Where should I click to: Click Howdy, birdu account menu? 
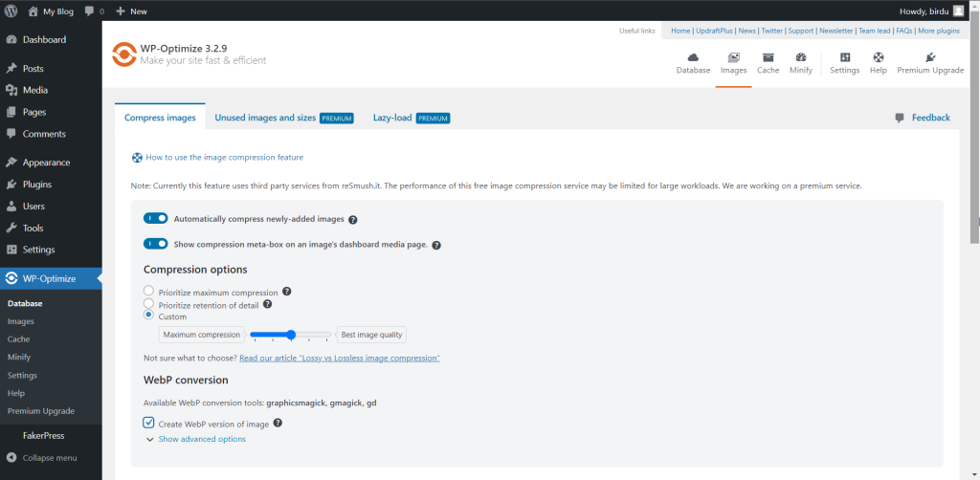(931, 11)
